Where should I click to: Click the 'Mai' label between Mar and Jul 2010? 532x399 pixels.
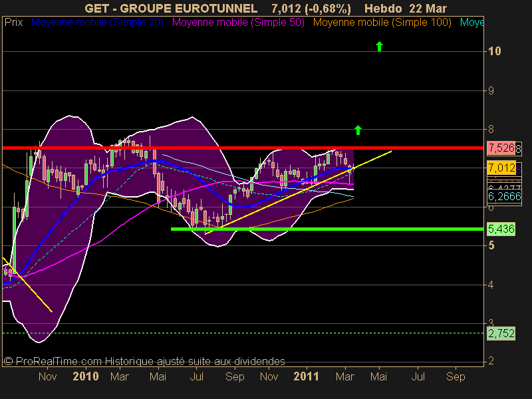click(x=158, y=376)
